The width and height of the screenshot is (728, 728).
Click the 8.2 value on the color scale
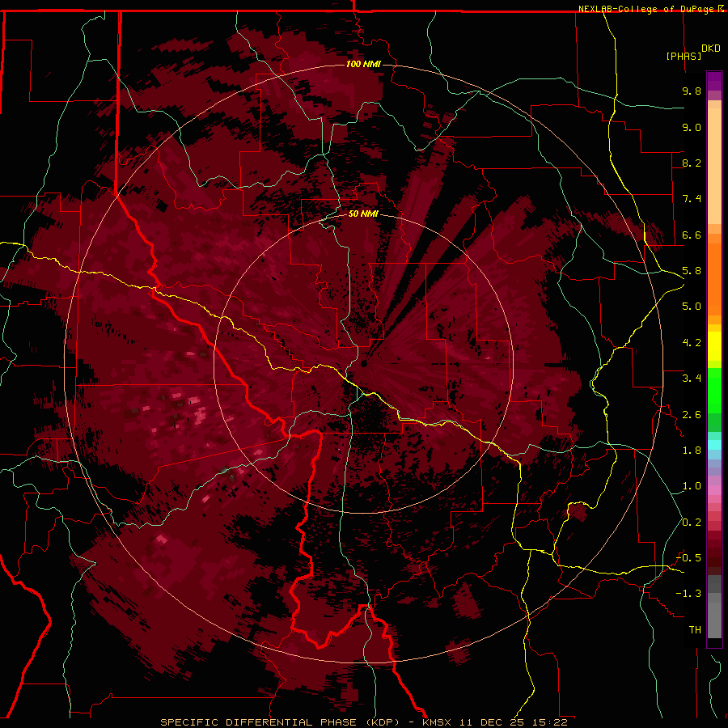[692, 163]
